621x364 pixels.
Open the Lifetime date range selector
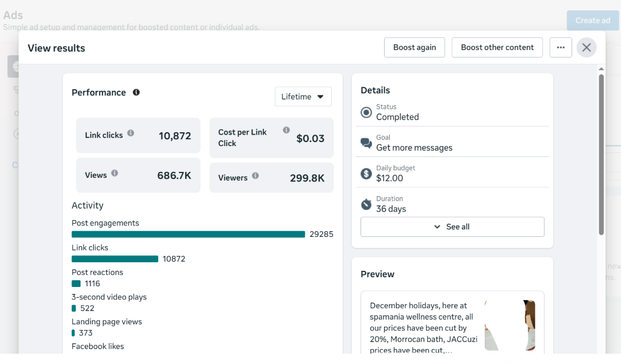click(x=303, y=97)
